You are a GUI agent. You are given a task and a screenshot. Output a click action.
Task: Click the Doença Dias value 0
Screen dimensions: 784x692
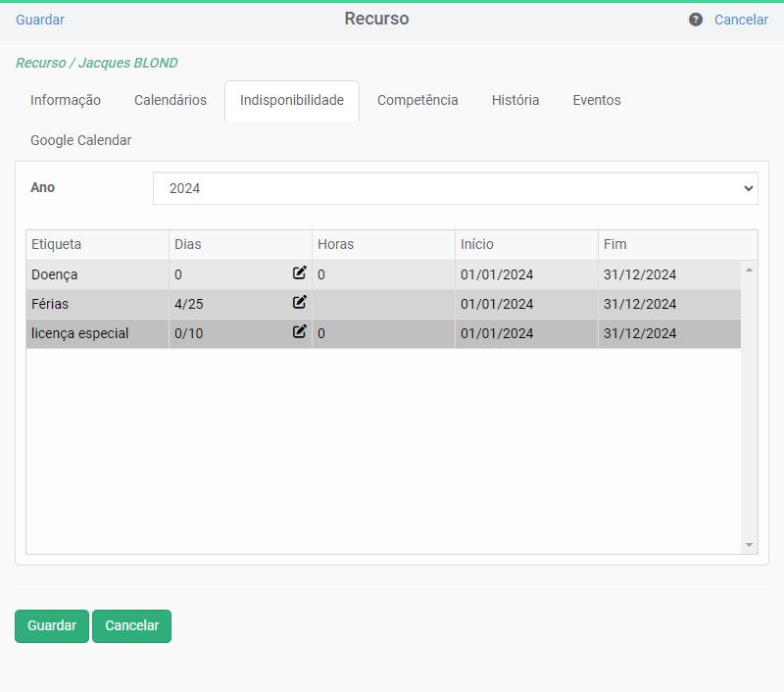[x=178, y=275]
